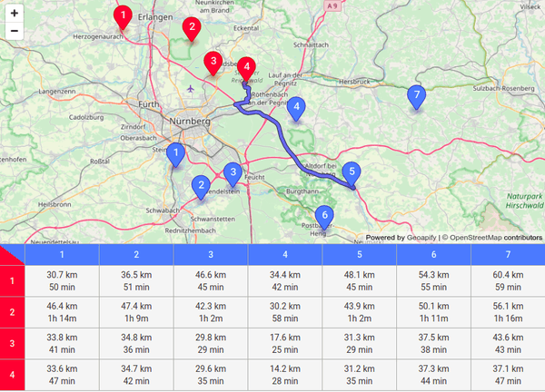Select cell 30.2 km 58 min
This screenshot has height=392, width=545.
(x=285, y=312)
